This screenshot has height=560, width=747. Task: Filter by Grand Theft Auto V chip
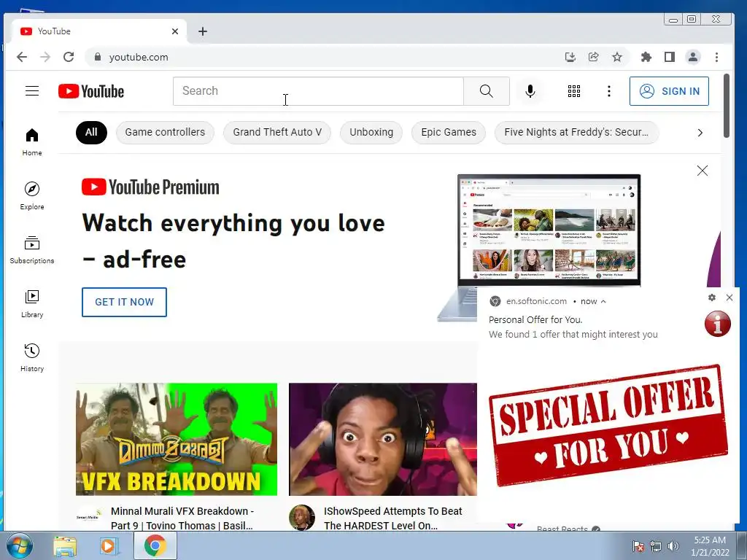(x=277, y=133)
